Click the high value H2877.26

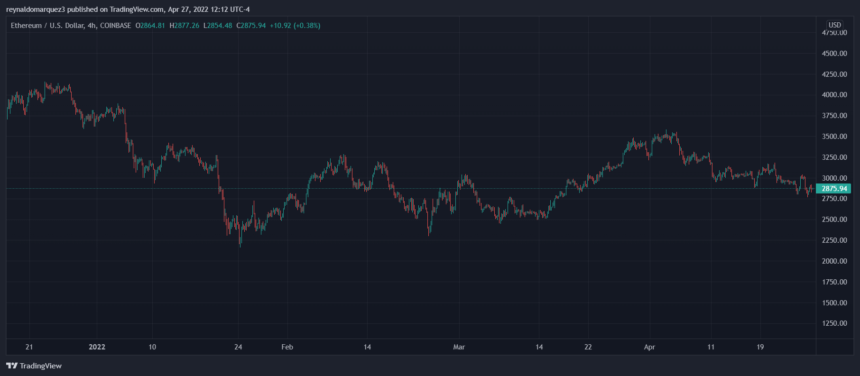click(185, 25)
